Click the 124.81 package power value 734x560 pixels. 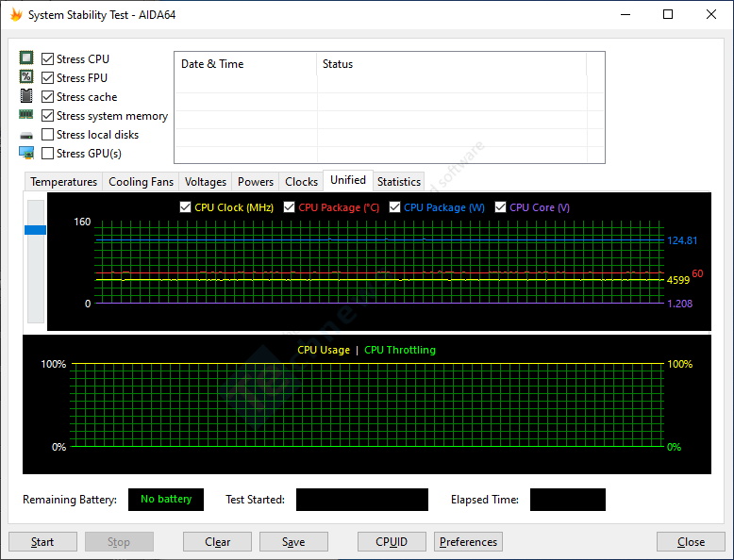(x=682, y=240)
